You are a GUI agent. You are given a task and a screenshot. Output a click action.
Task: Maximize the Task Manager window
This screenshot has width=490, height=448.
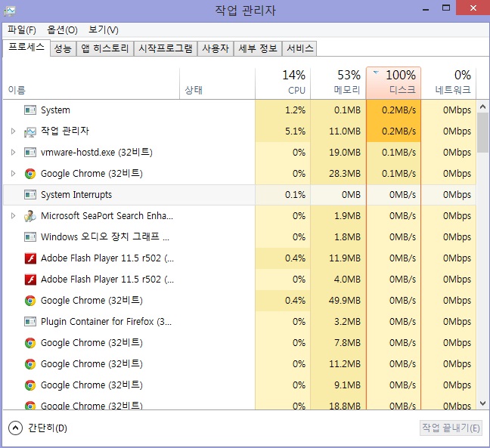point(446,8)
